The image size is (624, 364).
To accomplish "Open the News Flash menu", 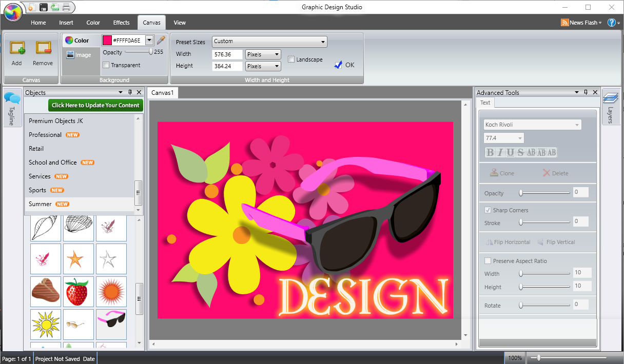I will (581, 23).
